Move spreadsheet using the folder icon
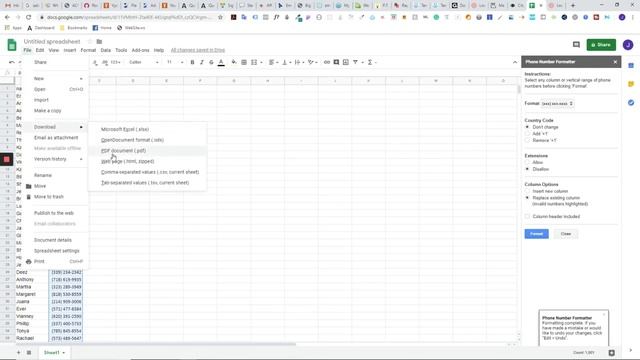The width and height of the screenshot is (640, 360). point(99,42)
